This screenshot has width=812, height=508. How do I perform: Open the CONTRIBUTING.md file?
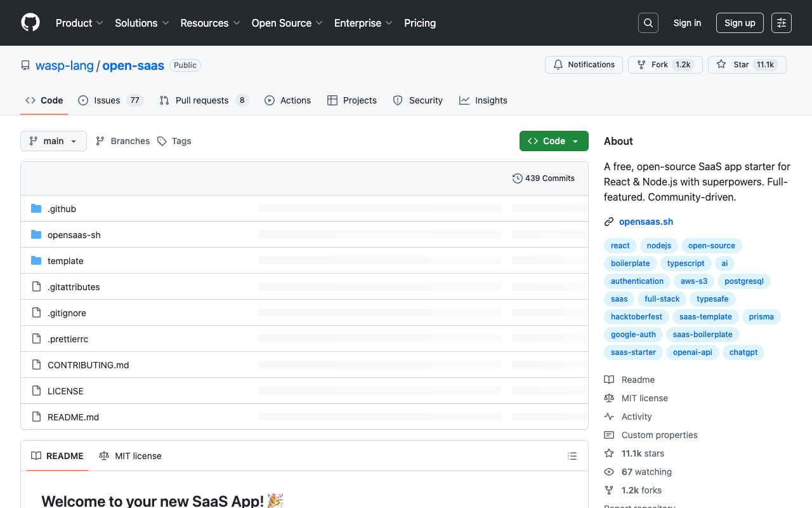[88, 365]
